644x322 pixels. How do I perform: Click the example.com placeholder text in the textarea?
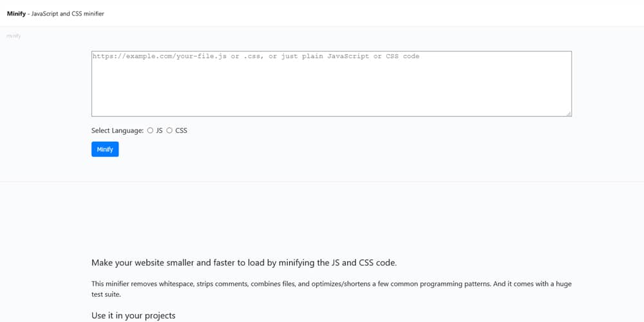point(256,56)
